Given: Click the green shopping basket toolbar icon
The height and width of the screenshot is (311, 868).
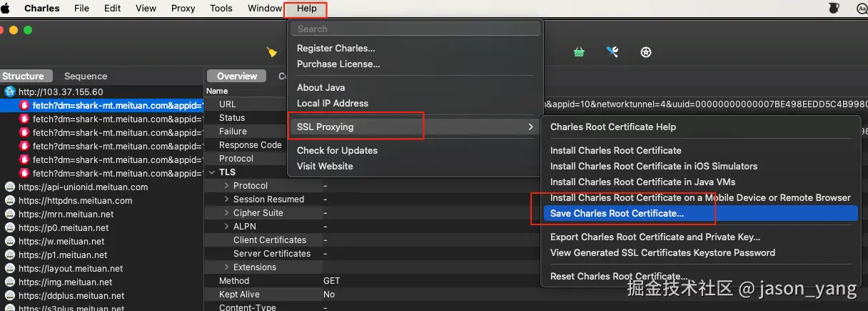Looking at the screenshot, I should point(580,52).
